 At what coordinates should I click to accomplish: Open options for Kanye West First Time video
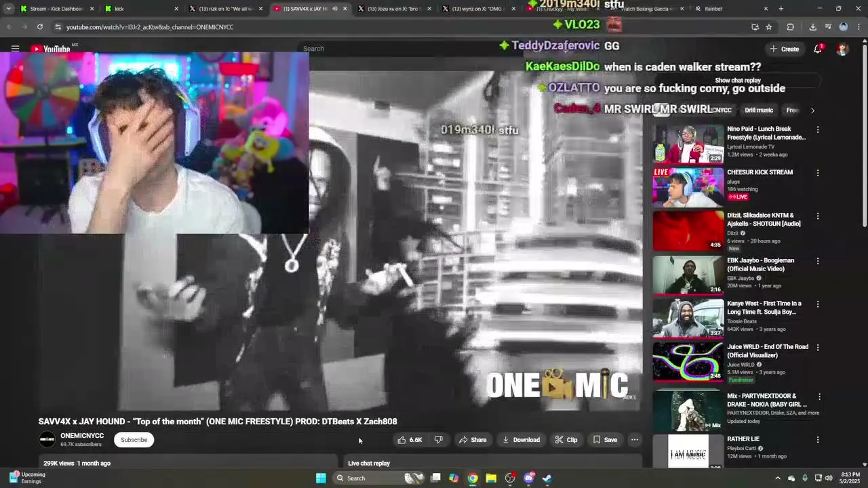pos(818,304)
